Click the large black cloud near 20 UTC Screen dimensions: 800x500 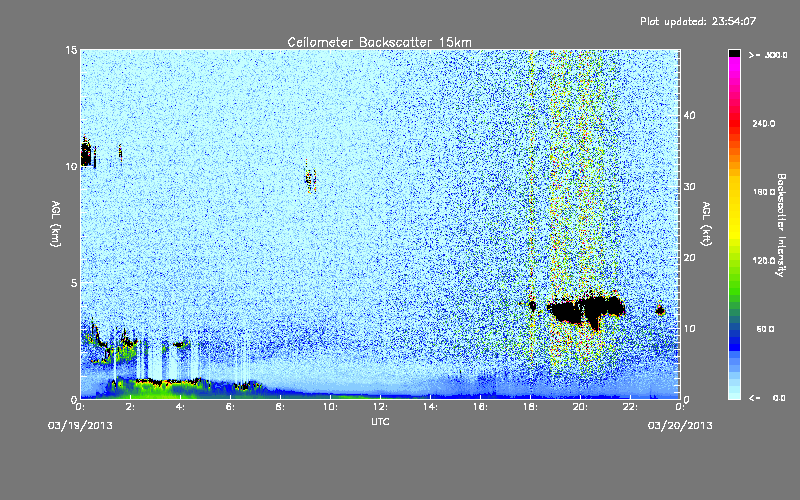click(587, 309)
